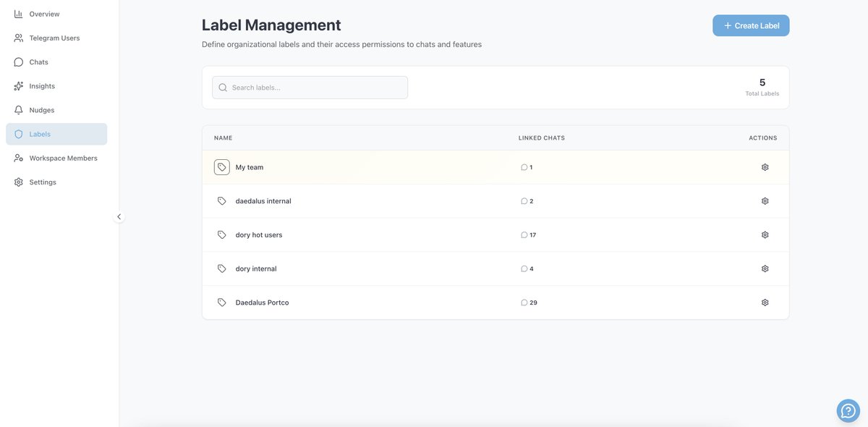The width and height of the screenshot is (868, 427).
Task: Click the Nudges bell icon
Action: [18, 110]
